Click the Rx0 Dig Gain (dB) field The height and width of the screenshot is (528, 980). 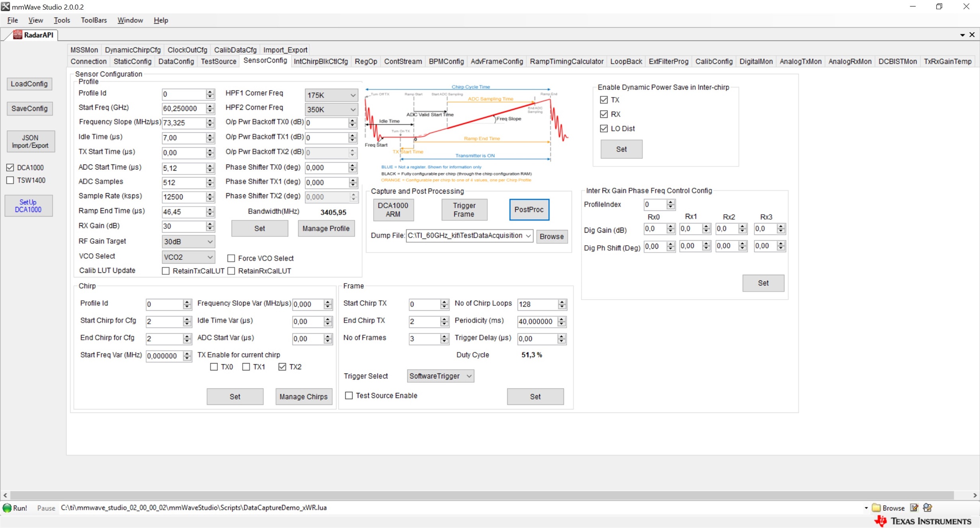(656, 229)
